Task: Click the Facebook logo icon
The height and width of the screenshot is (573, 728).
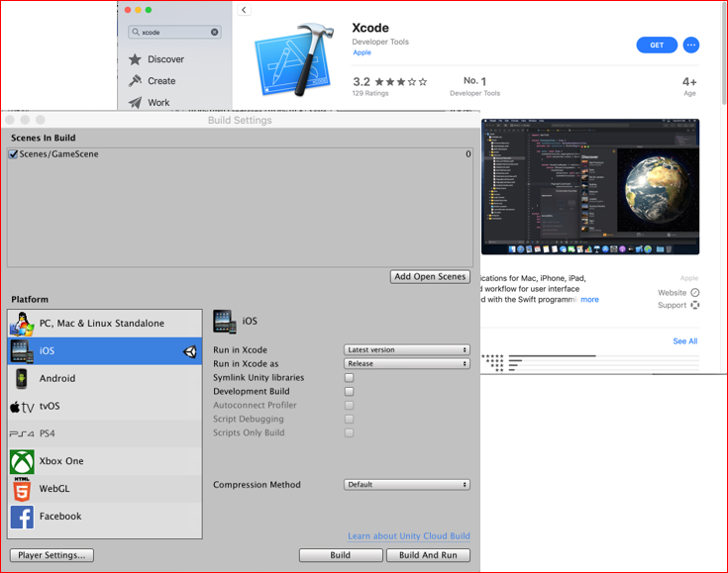Action: click(22, 517)
